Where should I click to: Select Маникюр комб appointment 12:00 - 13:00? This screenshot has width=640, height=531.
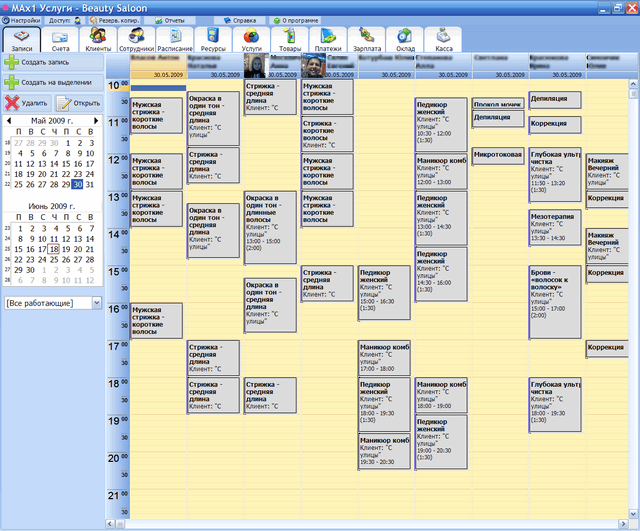pyautogui.click(x=441, y=171)
